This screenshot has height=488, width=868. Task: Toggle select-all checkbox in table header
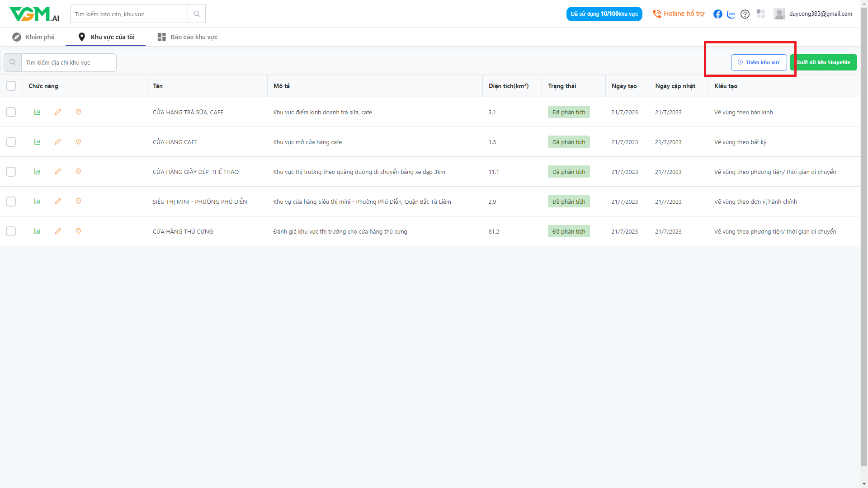[11, 86]
